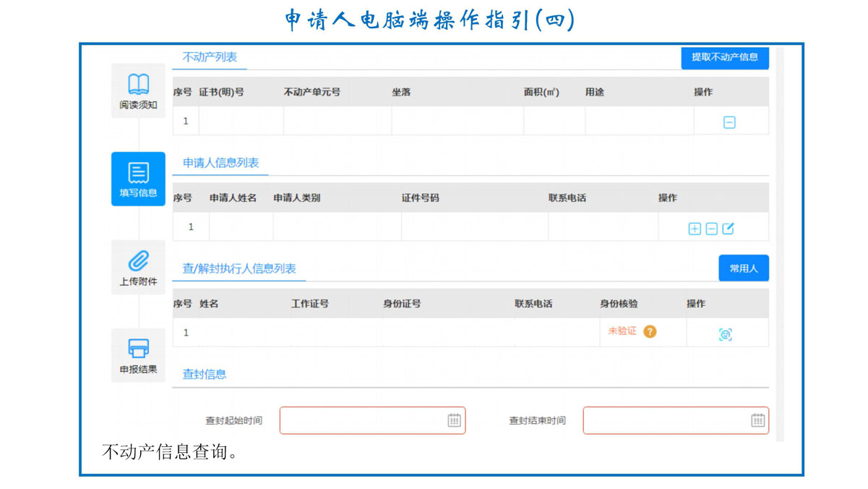
Task: Click the 查封起始时间 date input field
Action: [361, 420]
